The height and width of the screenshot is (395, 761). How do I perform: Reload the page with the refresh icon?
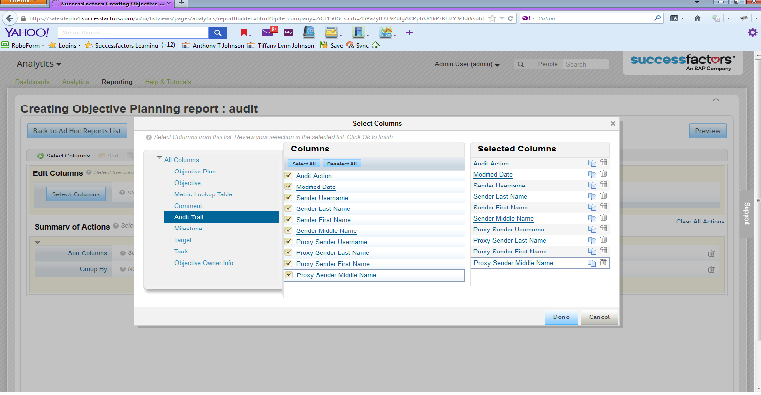coord(510,18)
